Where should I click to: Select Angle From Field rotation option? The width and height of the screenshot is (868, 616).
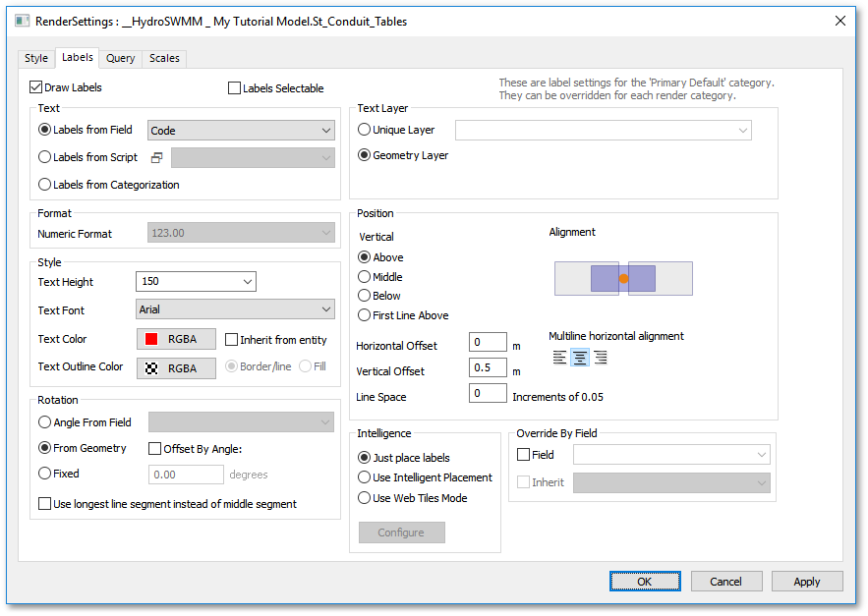pos(44,422)
